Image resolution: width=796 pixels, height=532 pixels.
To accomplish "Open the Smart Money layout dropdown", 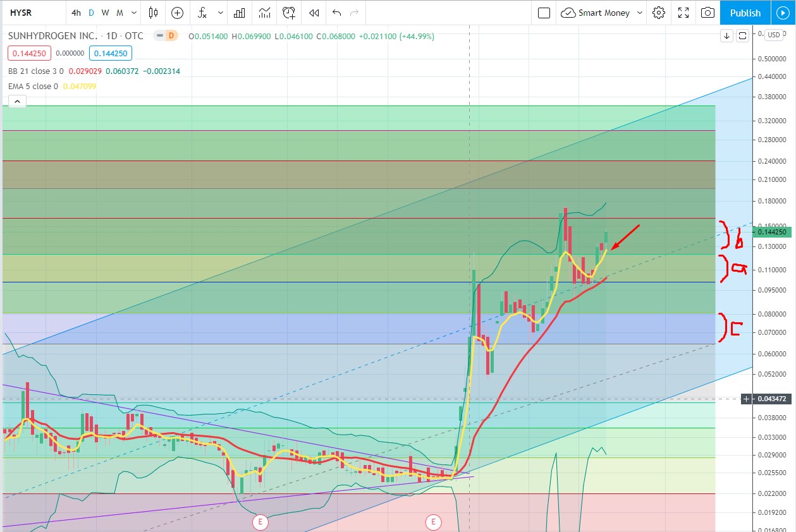I will pyautogui.click(x=603, y=13).
